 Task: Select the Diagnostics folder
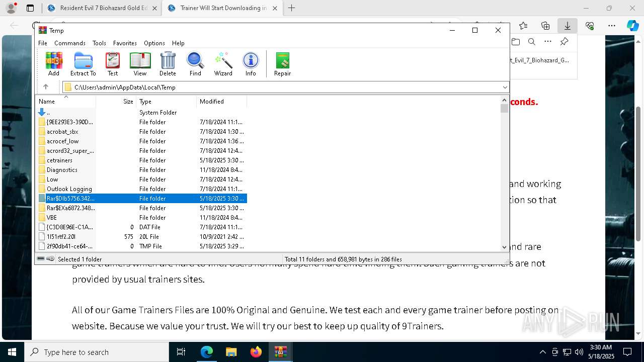pos(142,170)
